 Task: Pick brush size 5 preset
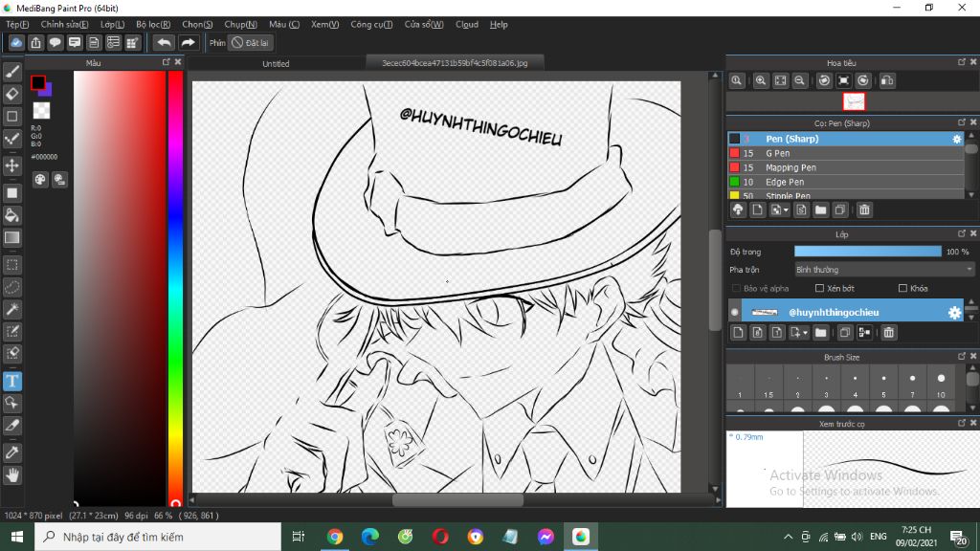[883, 385]
